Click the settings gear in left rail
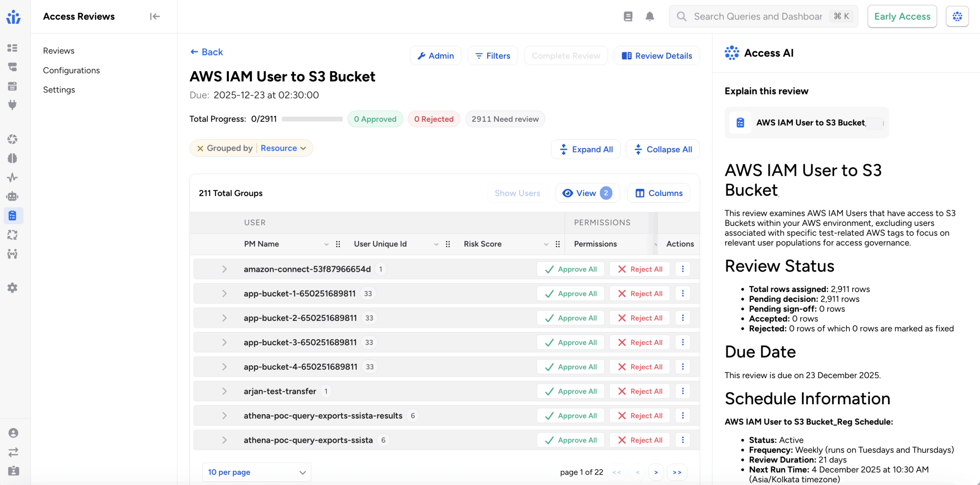 [x=13, y=288]
